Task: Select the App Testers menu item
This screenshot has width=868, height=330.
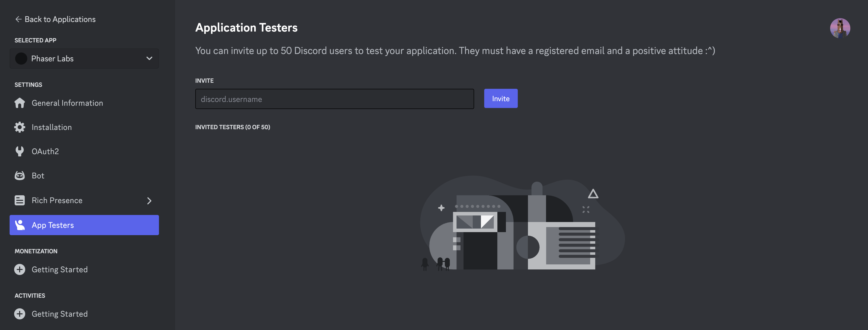Action: click(x=84, y=225)
